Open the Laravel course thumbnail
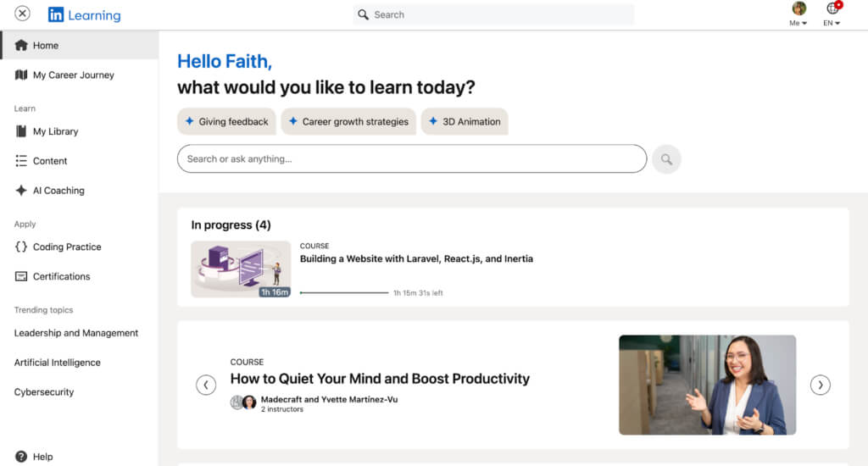Viewport: 868px width, 466px height. pyautogui.click(x=241, y=269)
